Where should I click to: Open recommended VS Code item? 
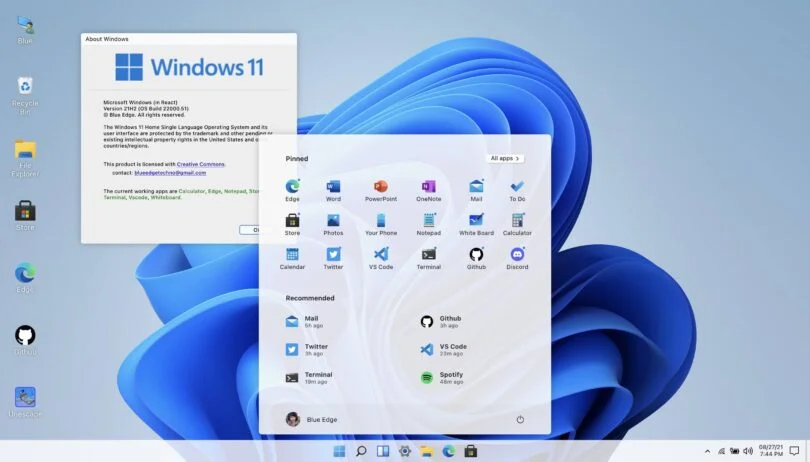point(443,350)
